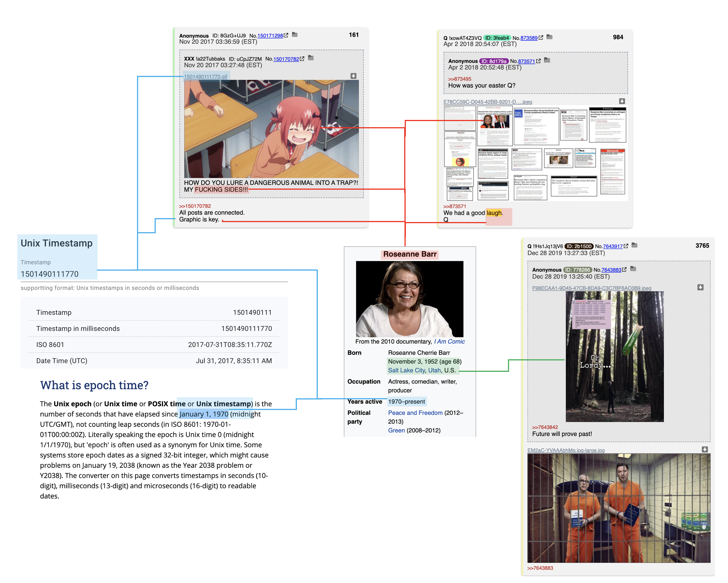Viewport: 728px width, 583px height.
Task: Click Roseanne Barr infobox title
Action: (x=410, y=254)
